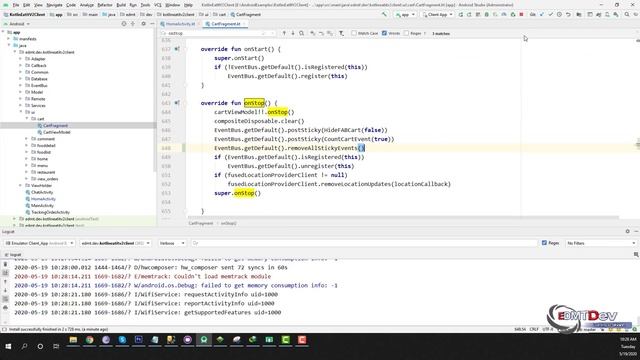Select ChatActivity in project tree

[42, 192]
